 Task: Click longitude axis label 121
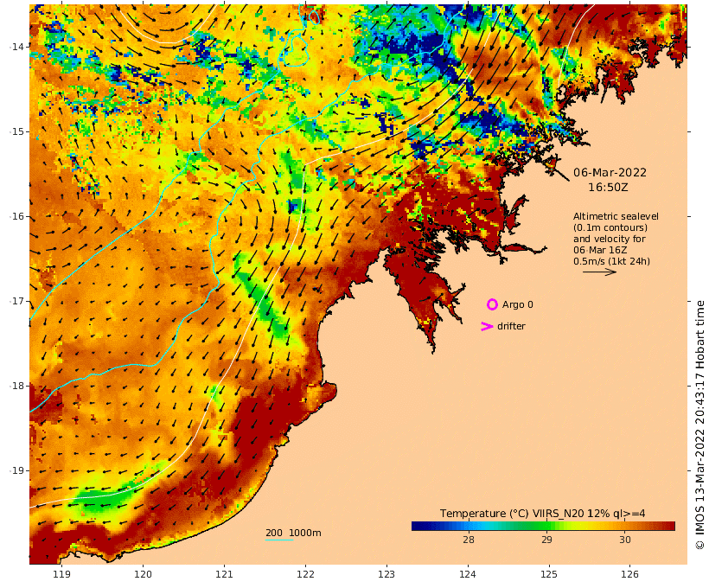(x=224, y=574)
